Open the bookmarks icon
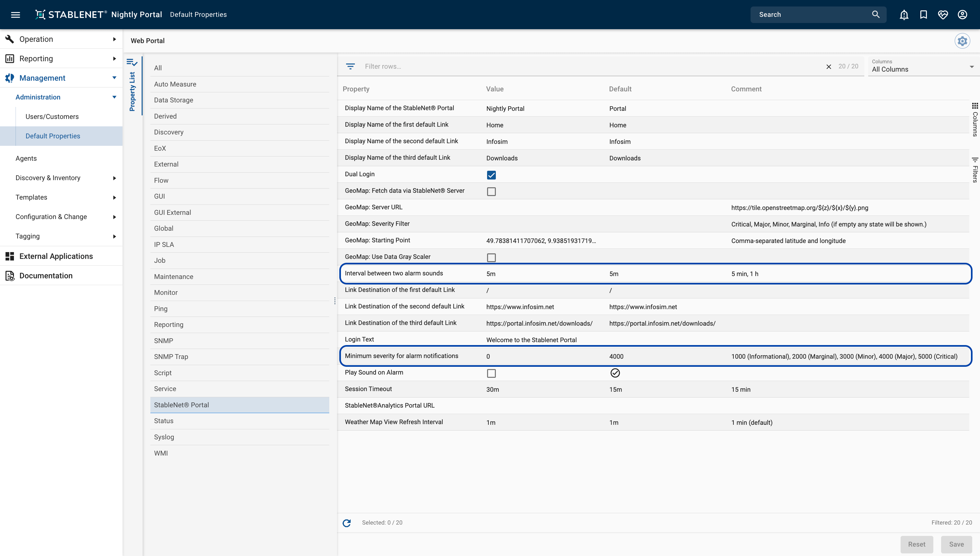This screenshot has height=556, width=980. (924, 15)
